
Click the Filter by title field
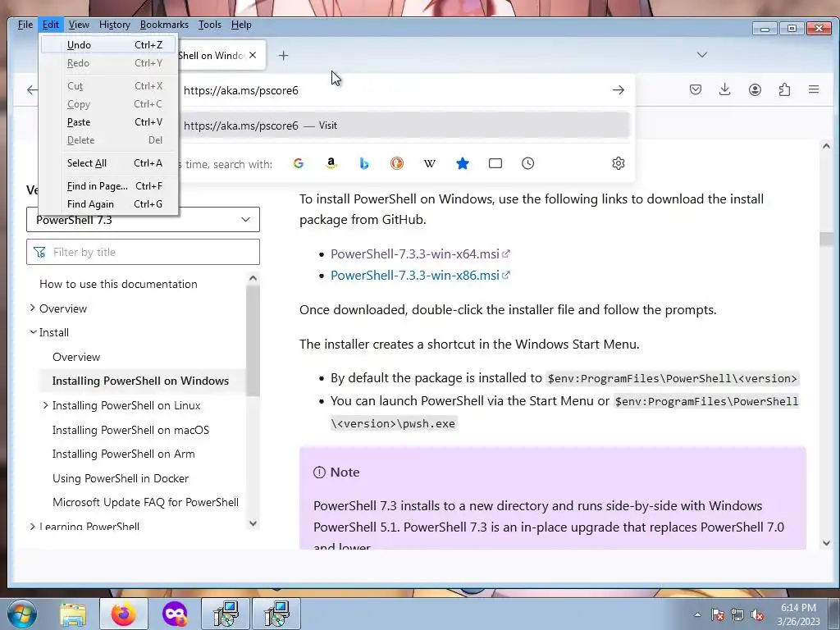point(143,252)
